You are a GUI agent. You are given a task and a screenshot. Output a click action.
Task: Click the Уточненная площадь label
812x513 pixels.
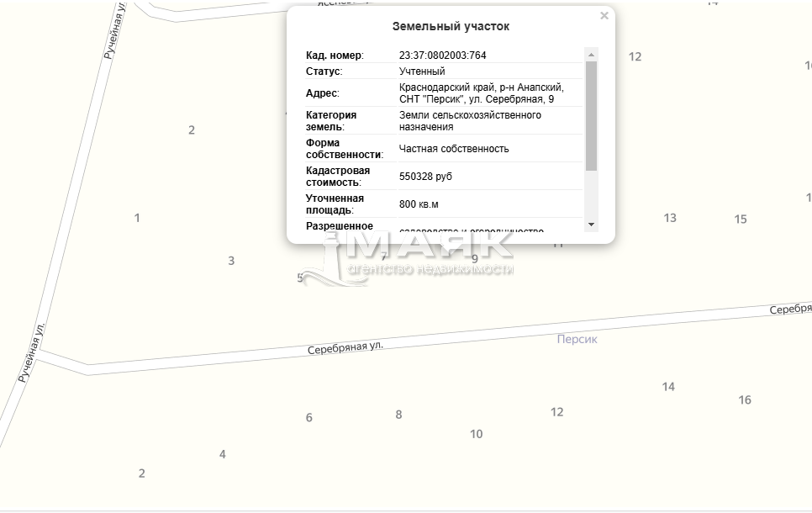coord(335,204)
